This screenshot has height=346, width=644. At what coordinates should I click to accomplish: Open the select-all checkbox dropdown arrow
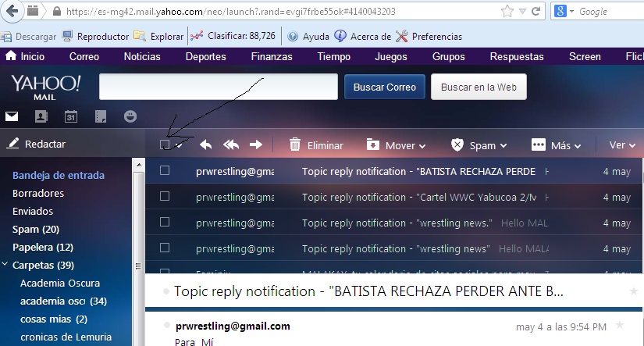pos(179,145)
